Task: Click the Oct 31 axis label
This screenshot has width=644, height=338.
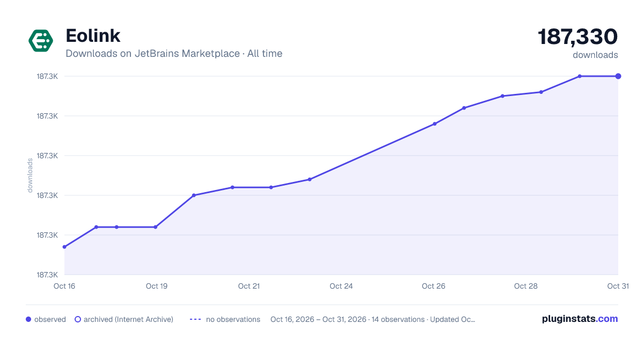Action: pyautogui.click(x=618, y=286)
